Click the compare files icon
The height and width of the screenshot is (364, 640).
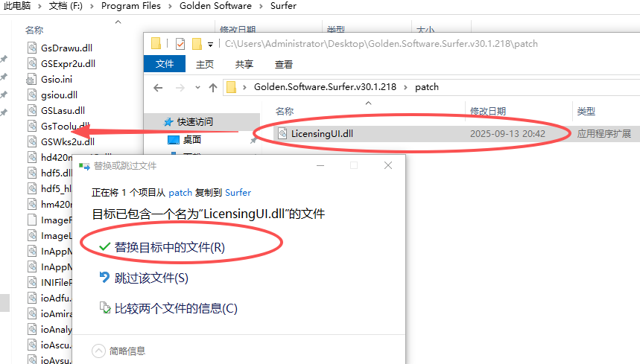(105, 307)
